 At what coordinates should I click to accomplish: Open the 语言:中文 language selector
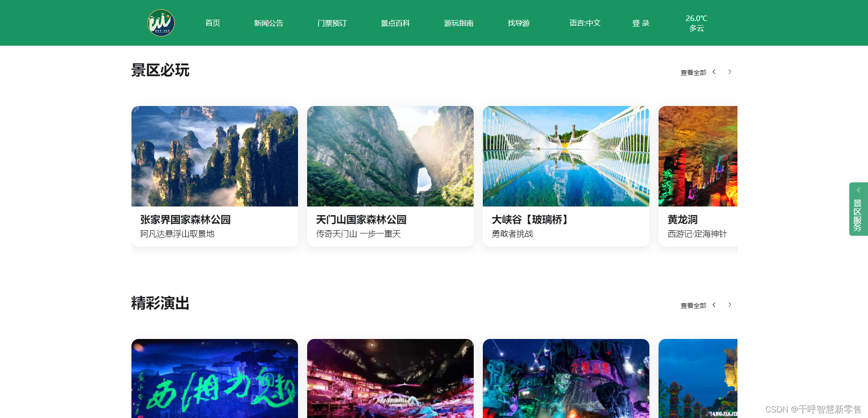pyautogui.click(x=585, y=23)
